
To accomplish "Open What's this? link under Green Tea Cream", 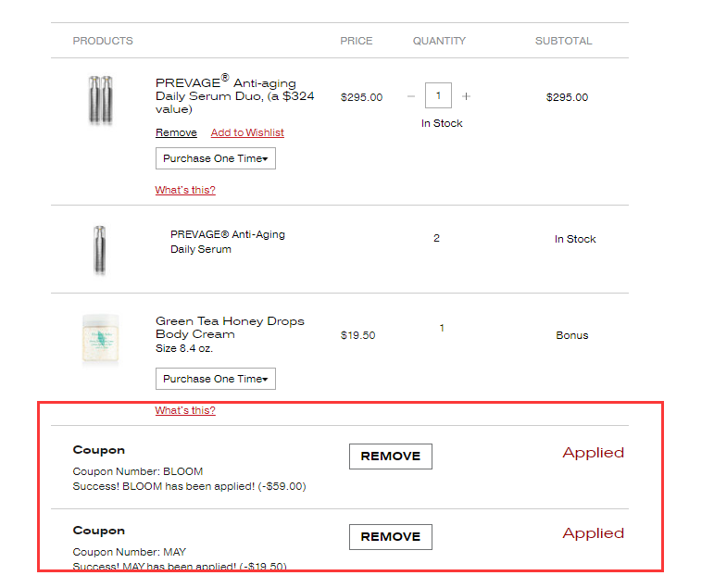I will [x=185, y=410].
